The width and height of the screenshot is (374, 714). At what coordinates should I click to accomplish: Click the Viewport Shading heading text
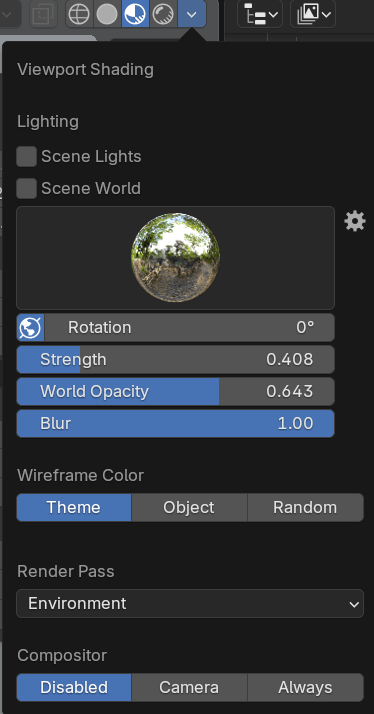click(x=85, y=70)
